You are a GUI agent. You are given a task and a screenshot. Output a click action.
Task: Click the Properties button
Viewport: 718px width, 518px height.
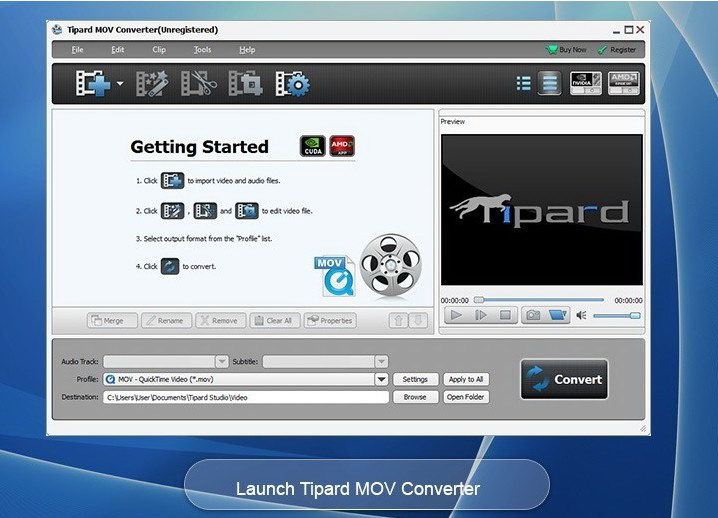330,321
